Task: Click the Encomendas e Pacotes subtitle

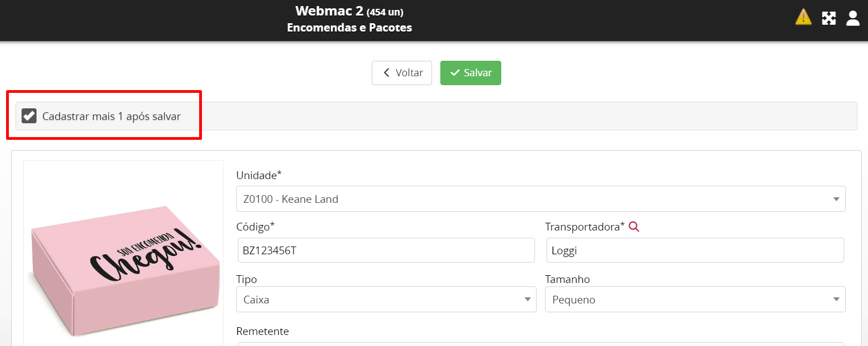Action: tap(349, 28)
